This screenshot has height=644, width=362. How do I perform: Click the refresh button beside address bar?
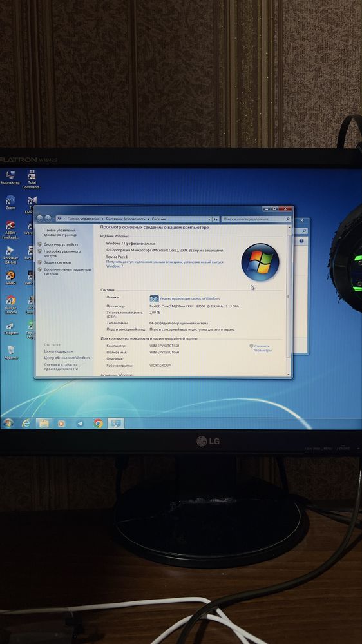click(x=216, y=219)
